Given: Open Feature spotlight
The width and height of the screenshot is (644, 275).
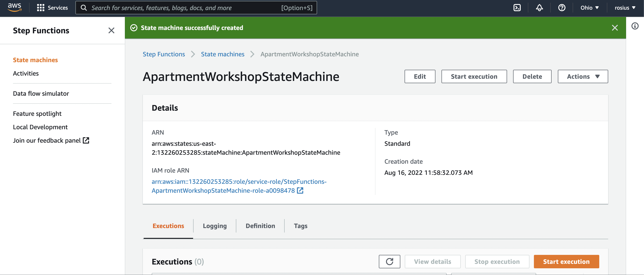Looking at the screenshot, I should click(37, 114).
